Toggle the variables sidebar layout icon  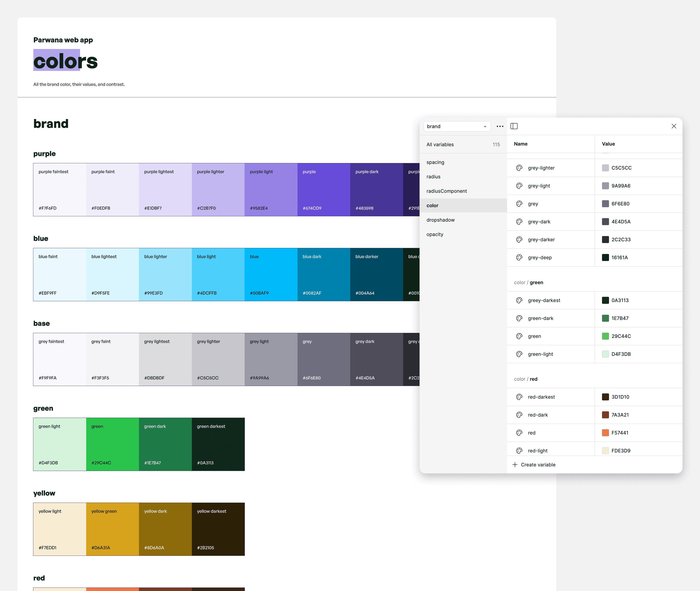pyautogui.click(x=514, y=126)
